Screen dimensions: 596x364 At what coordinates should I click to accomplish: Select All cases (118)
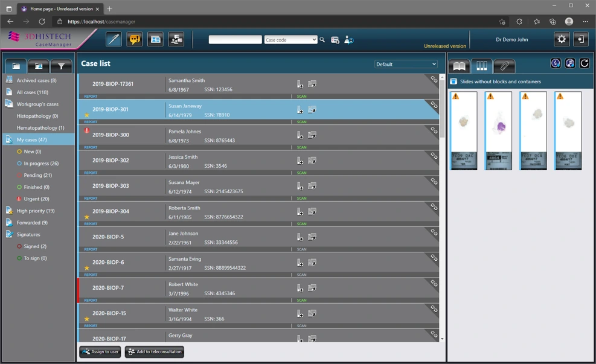tap(33, 92)
